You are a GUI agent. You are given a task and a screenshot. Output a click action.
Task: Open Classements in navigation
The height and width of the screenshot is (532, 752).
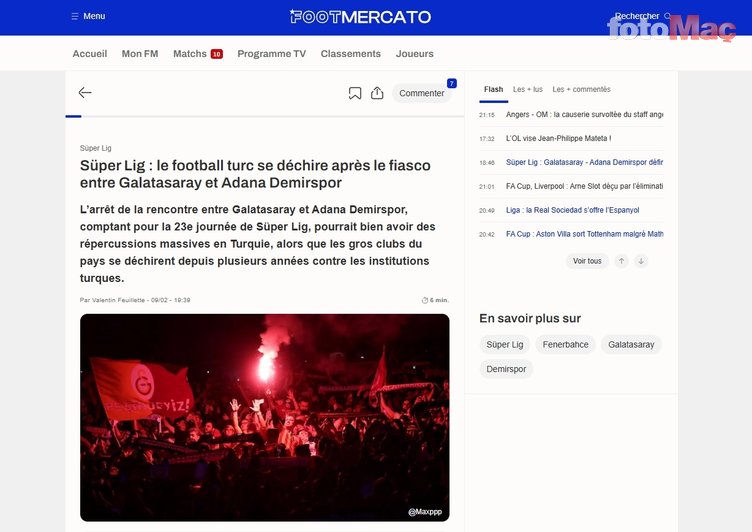(x=350, y=54)
